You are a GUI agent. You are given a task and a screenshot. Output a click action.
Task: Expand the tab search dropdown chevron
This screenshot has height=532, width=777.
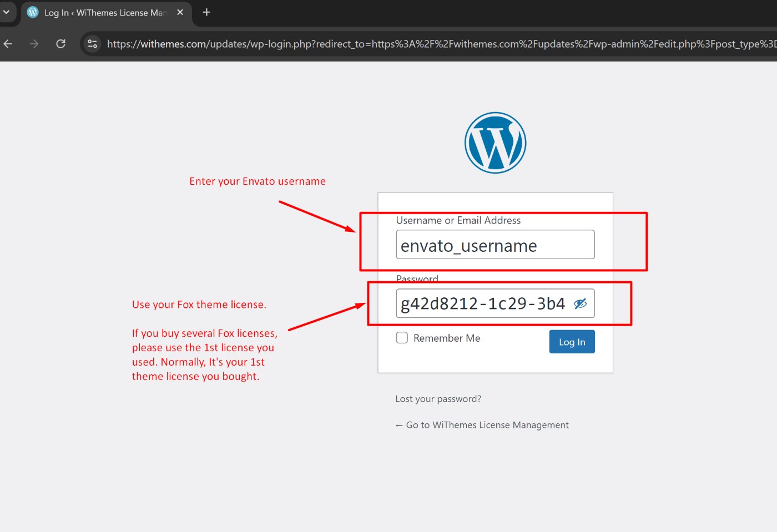point(6,12)
